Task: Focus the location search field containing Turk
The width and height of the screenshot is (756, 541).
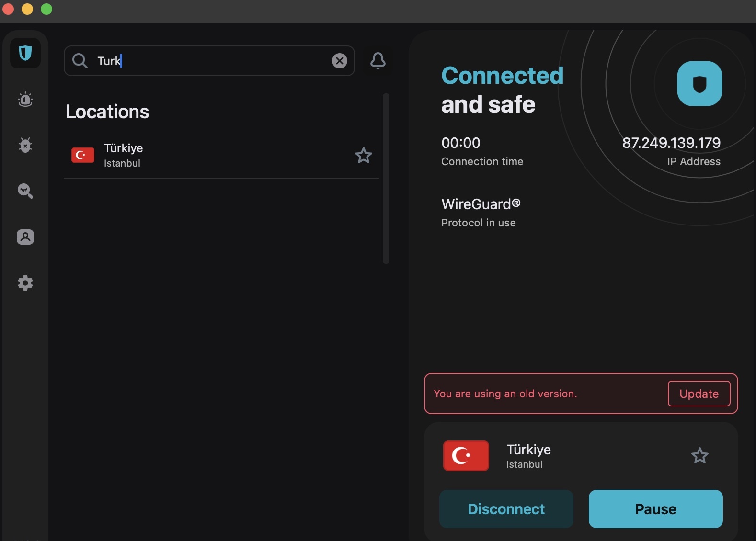Action: click(209, 61)
